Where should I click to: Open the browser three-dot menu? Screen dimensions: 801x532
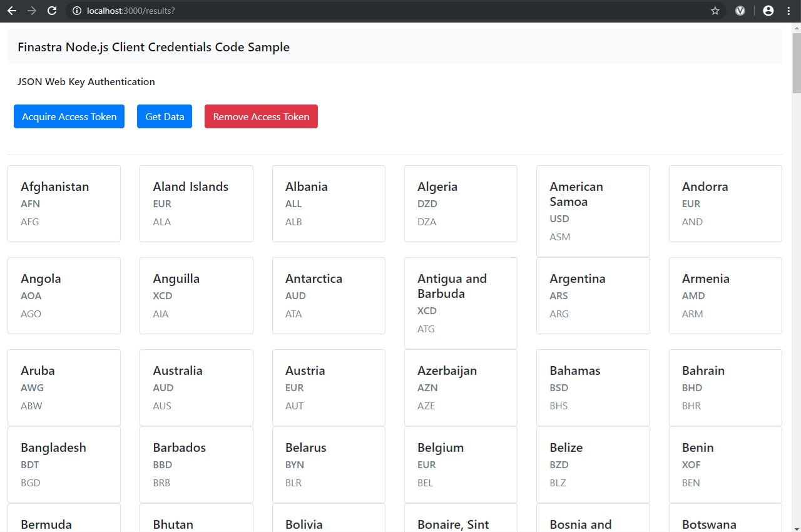tap(788, 11)
